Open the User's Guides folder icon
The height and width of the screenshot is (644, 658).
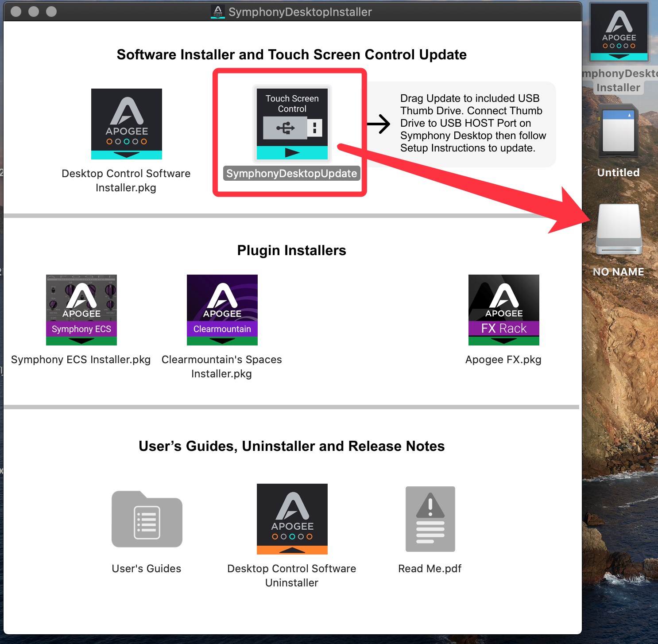(x=147, y=519)
